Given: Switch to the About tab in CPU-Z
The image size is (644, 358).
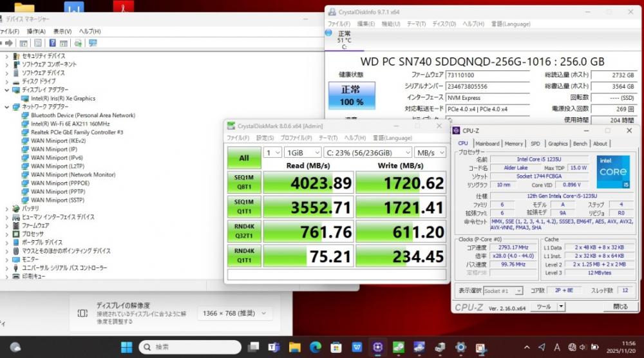Looking at the screenshot, I should [600, 144].
